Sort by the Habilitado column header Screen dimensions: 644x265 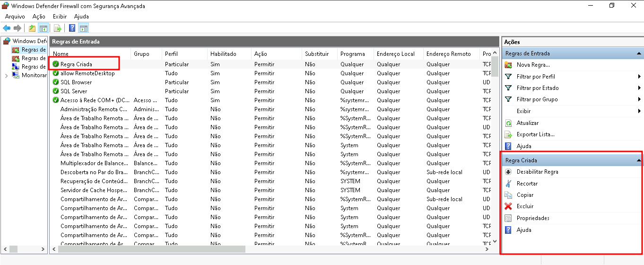[229, 53]
